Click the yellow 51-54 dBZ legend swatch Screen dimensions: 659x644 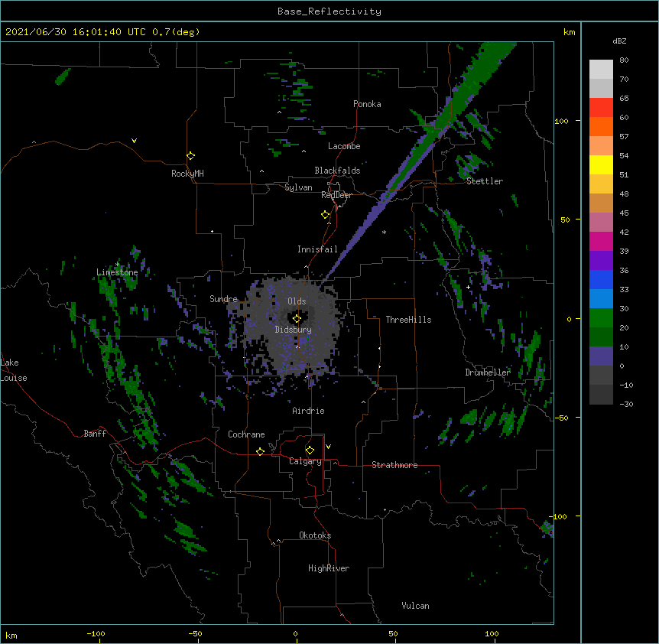(601, 164)
